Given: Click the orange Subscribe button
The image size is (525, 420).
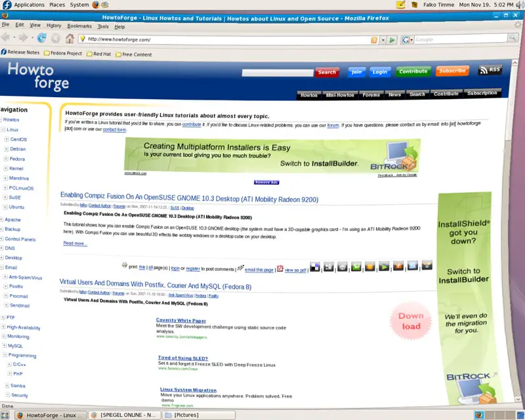Looking at the screenshot, I should [452, 71].
